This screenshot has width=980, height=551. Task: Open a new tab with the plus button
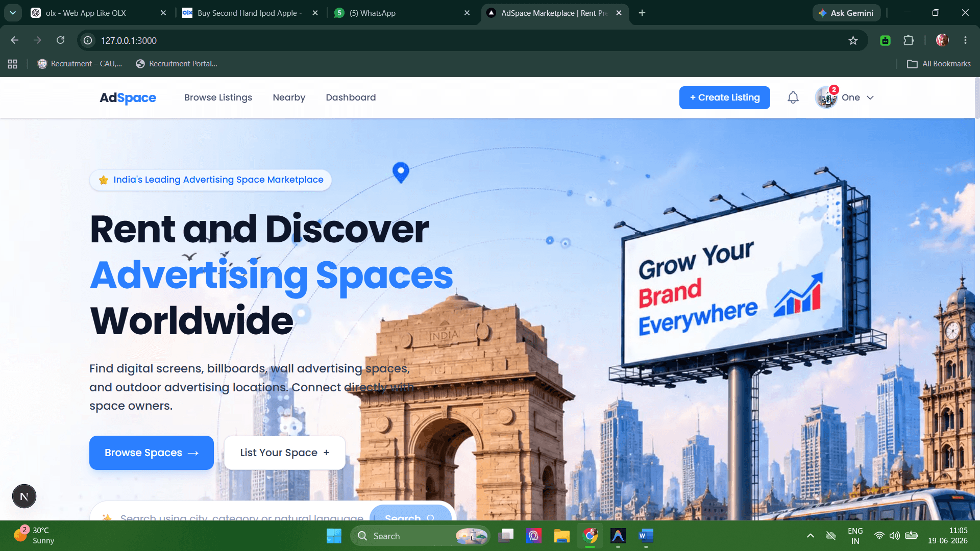tap(642, 13)
